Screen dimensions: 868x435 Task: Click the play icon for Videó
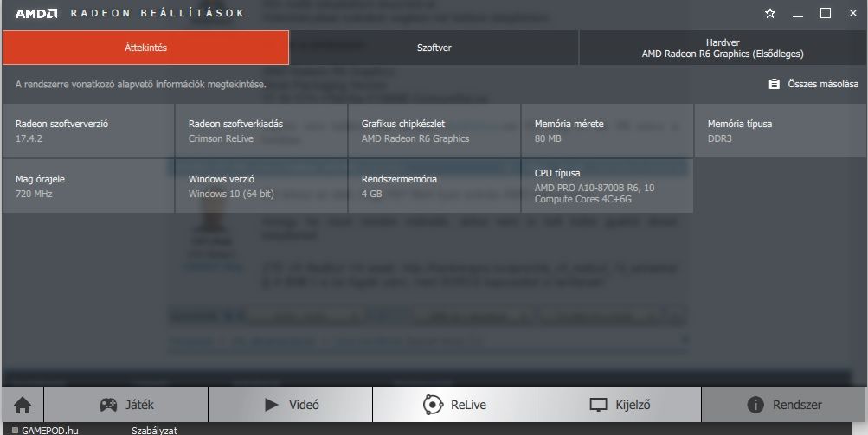coord(271,405)
